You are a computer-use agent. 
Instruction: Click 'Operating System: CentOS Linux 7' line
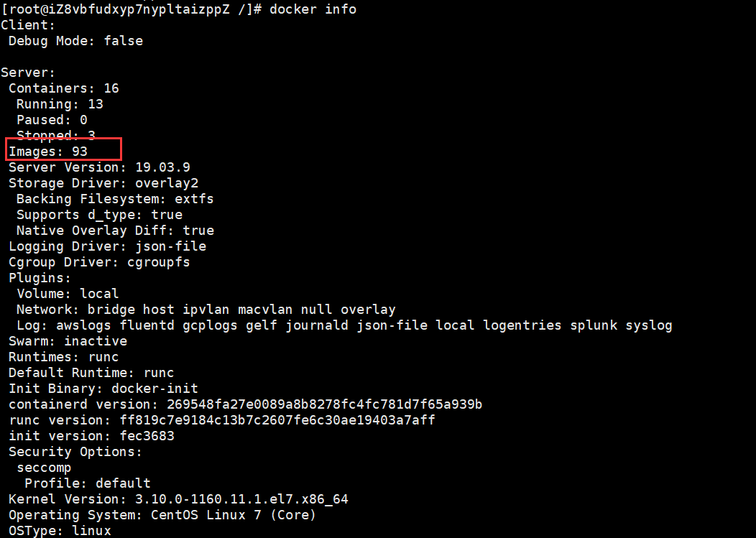click(x=162, y=515)
